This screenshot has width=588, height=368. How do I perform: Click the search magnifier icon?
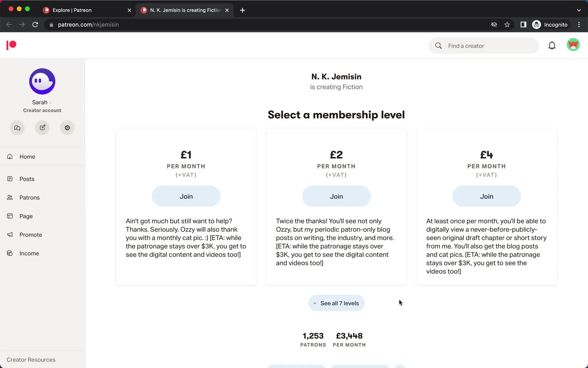coord(439,46)
